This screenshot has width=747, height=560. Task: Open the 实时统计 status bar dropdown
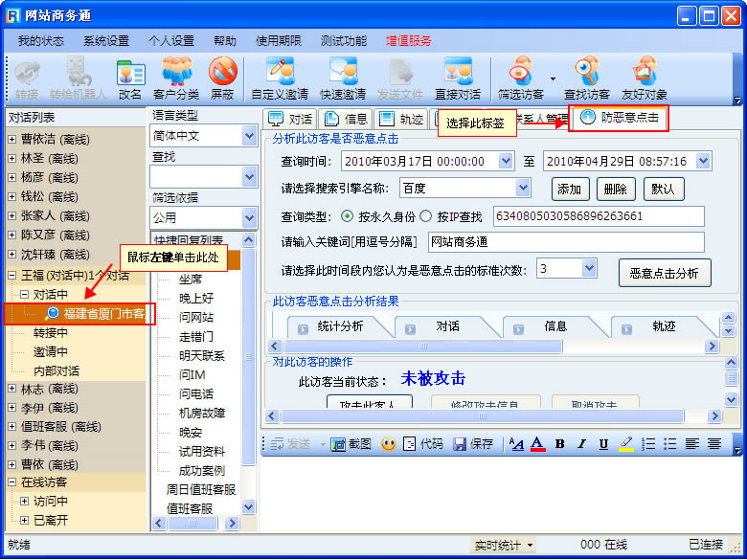(x=504, y=545)
